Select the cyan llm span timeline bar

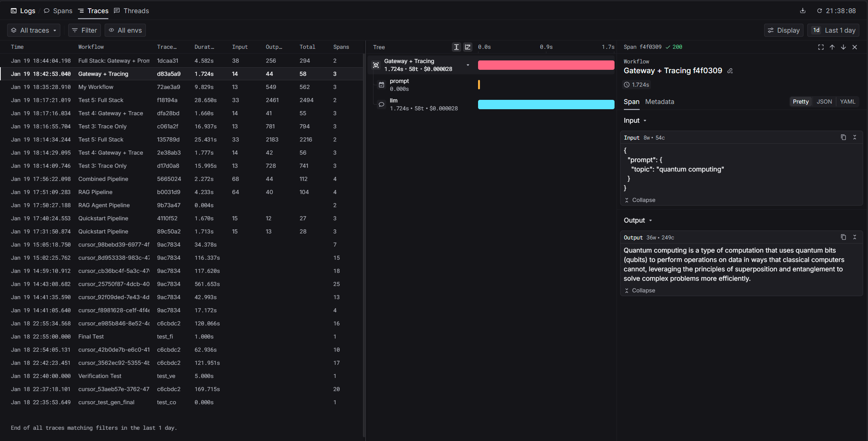(546, 104)
